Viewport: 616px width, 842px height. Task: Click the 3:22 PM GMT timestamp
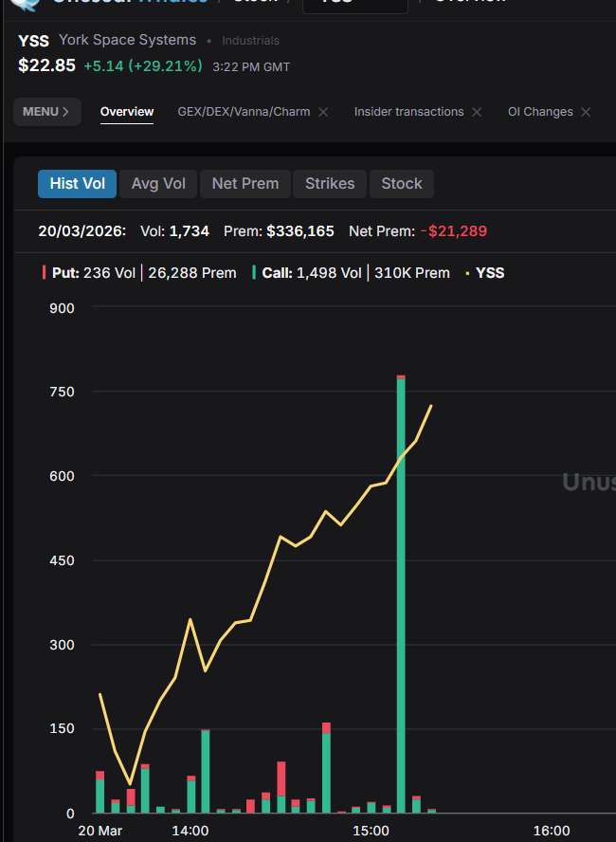(251, 67)
